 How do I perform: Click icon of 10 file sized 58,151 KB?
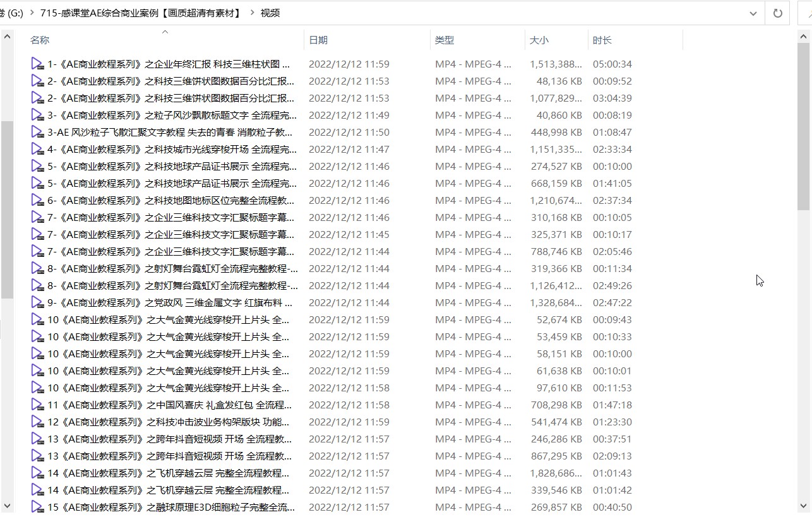(x=37, y=353)
